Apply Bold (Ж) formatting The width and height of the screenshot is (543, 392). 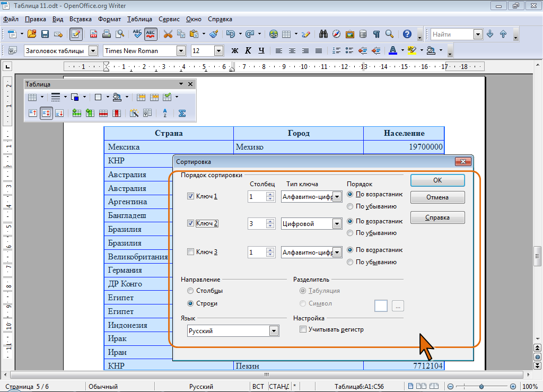click(x=235, y=50)
